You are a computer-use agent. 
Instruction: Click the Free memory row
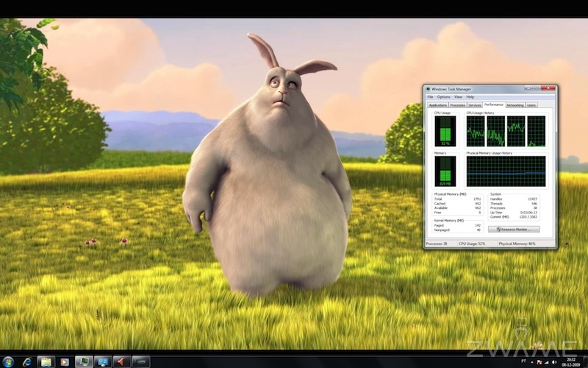[x=457, y=213]
